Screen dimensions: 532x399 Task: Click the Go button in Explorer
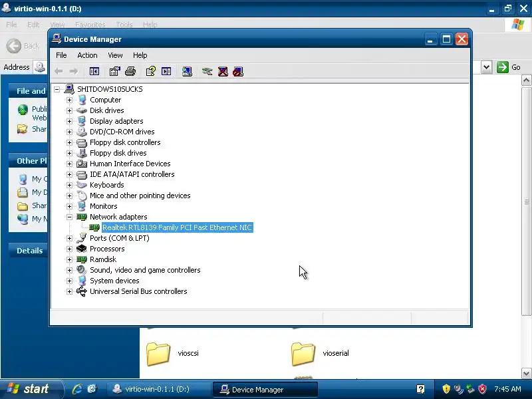click(508, 67)
